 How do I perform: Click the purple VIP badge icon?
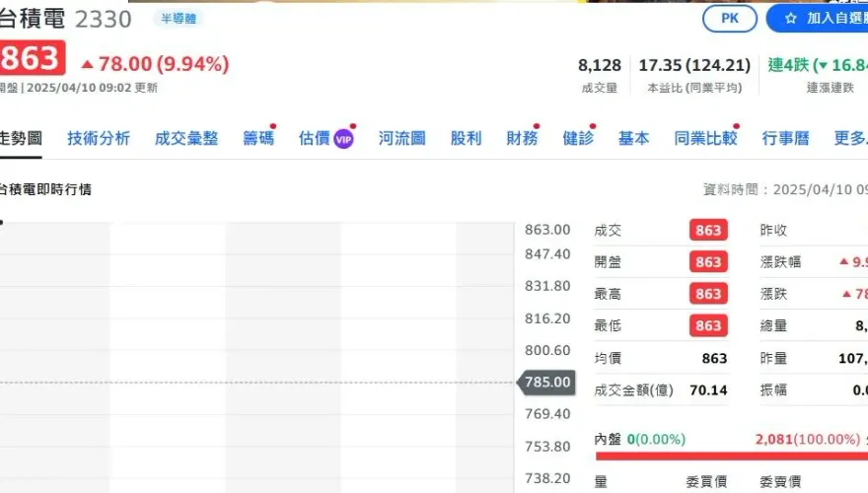pos(344,139)
